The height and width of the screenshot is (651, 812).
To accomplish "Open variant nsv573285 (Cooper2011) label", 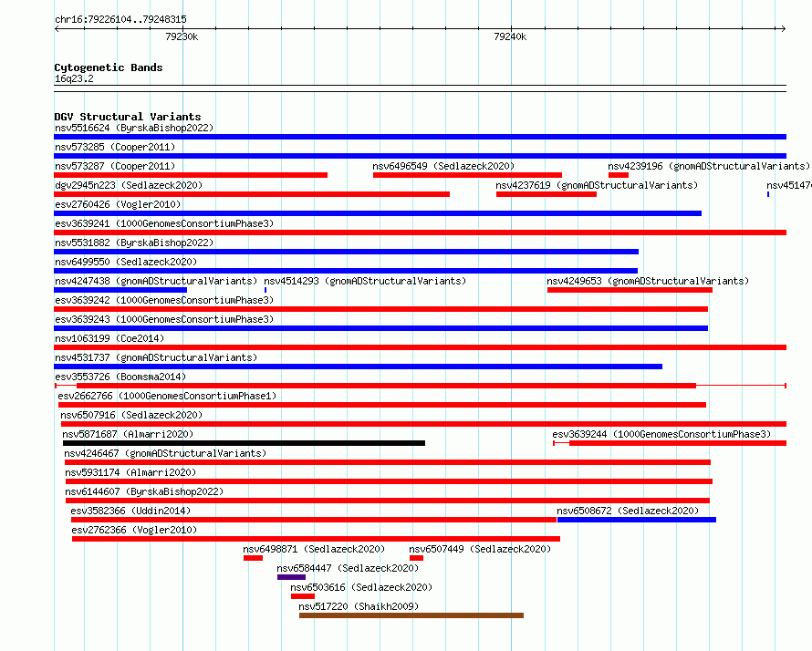I will point(115,147).
